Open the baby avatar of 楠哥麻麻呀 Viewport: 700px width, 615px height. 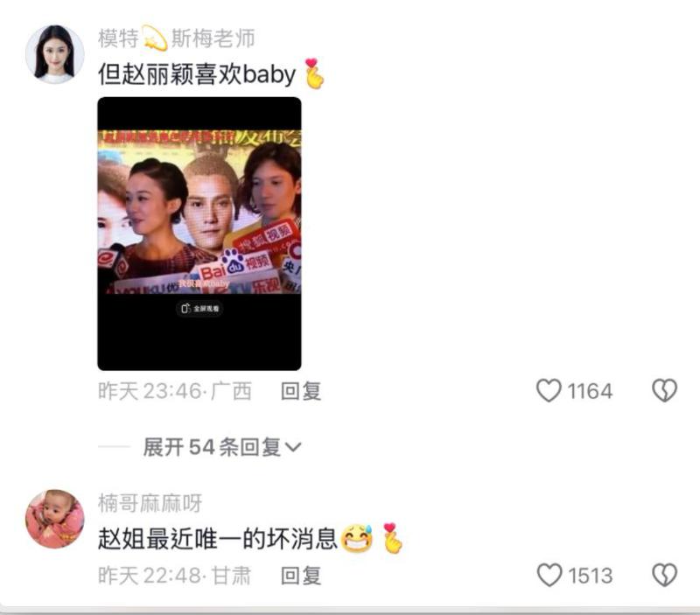click(x=55, y=519)
